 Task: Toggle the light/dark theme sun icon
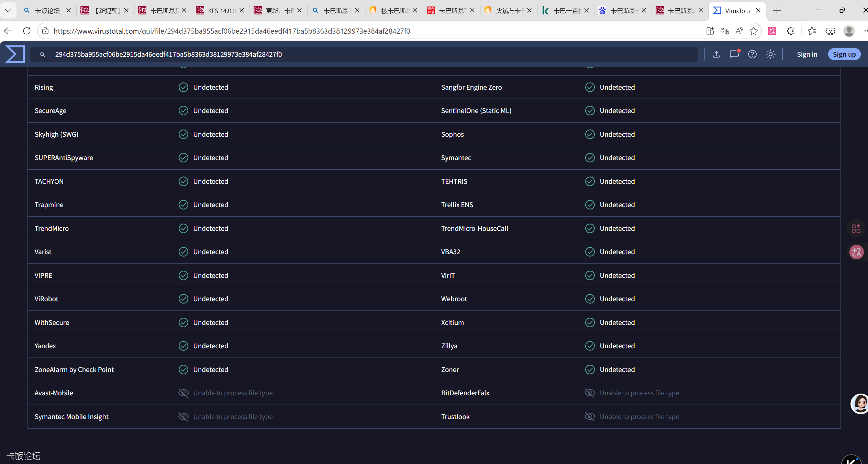pos(771,54)
